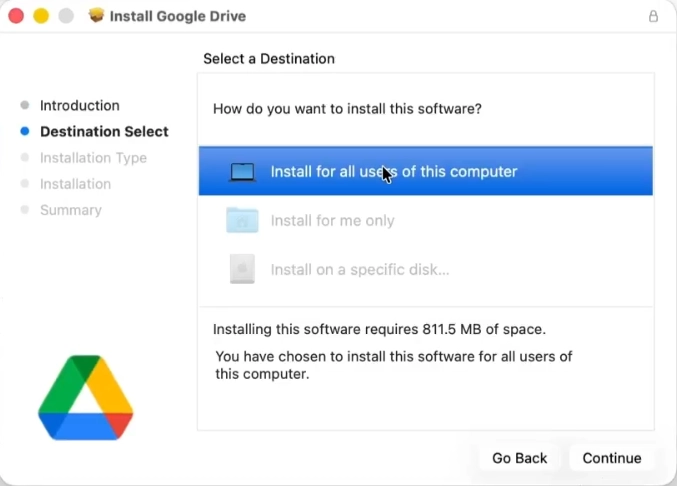The image size is (677, 486).
Task: Click the lock icon in title bar
Action: click(x=653, y=16)
